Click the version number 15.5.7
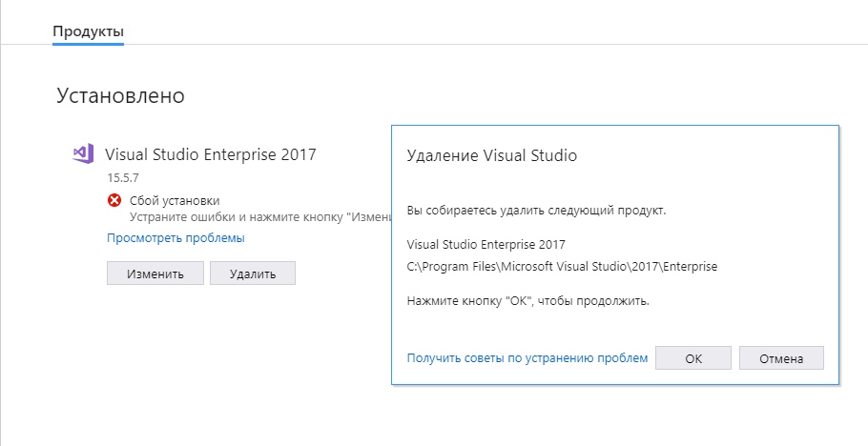Screen dimensions: 868x446 (123, 177)
